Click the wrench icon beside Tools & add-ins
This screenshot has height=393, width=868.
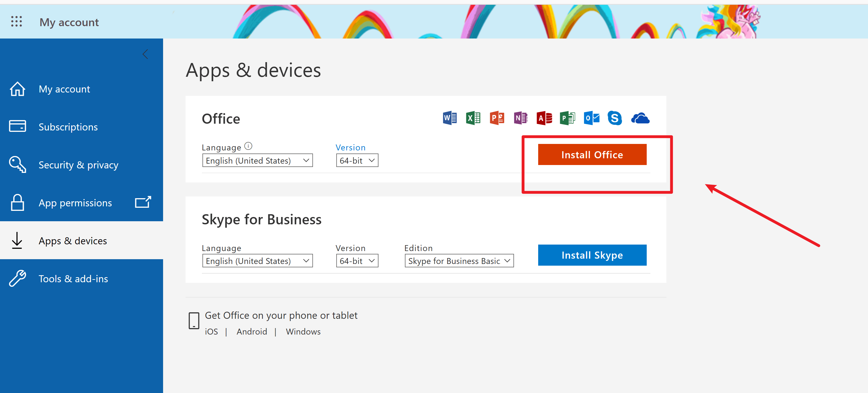coord(17,278)
